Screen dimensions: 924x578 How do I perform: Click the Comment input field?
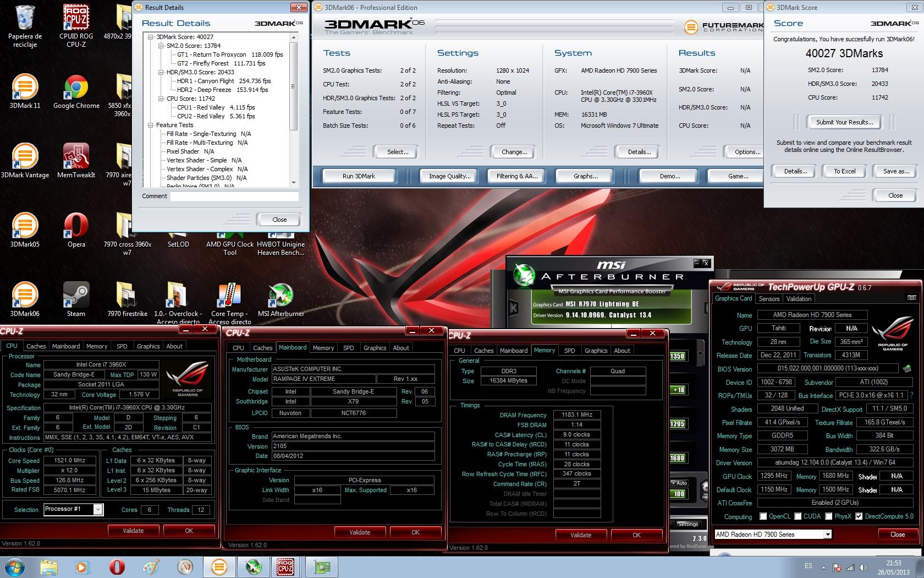pos(234,197)
